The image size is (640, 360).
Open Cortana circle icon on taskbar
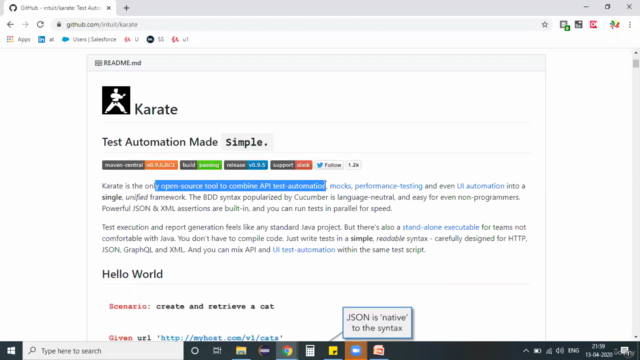click(x=195, y=351)
